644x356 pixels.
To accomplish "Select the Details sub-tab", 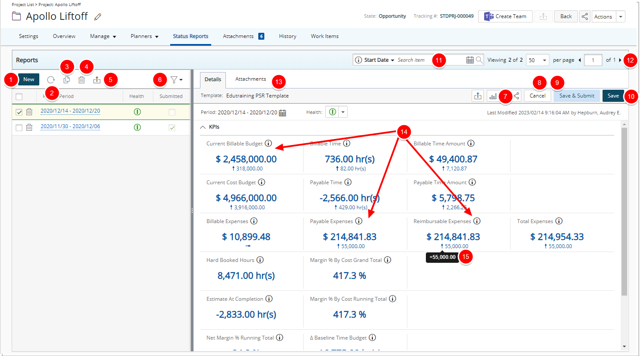I will pos(213,79).
